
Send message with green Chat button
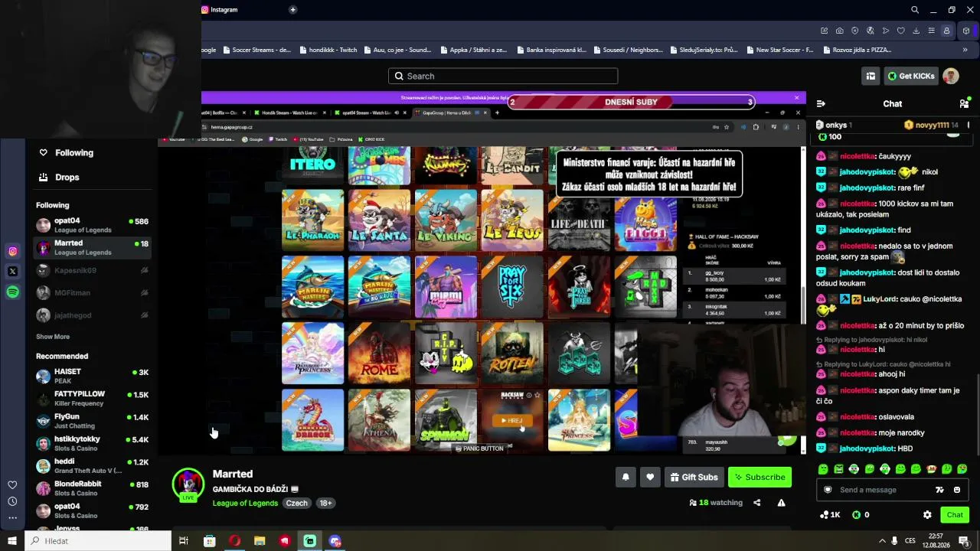pyautogui.click(x=955, y=515)
